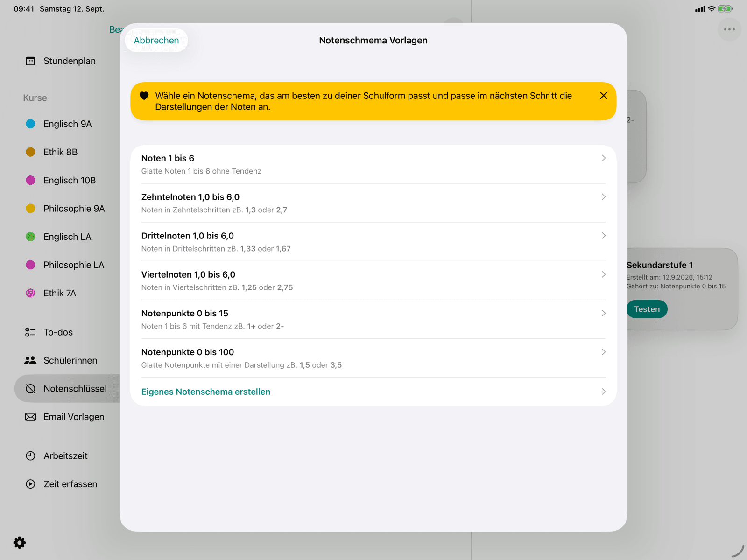Click the Testen button on Sekundarstufe 1

click(647, 309)
